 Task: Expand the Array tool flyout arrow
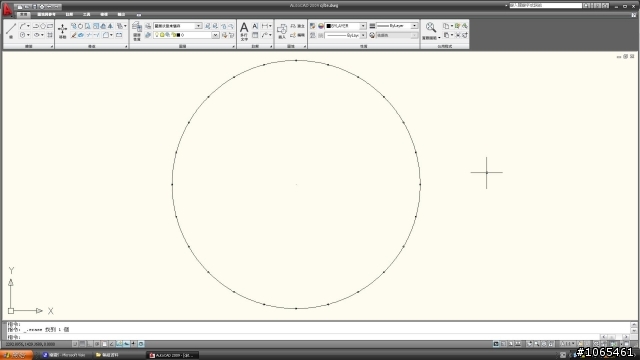point(125,26)
